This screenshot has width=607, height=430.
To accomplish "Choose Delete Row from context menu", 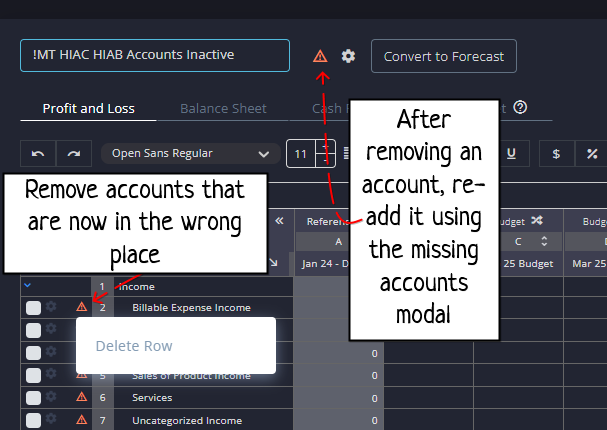I will click(134, 346).
